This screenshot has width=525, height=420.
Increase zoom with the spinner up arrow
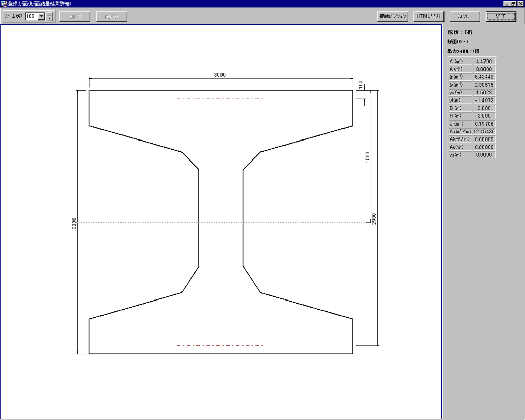49,14
